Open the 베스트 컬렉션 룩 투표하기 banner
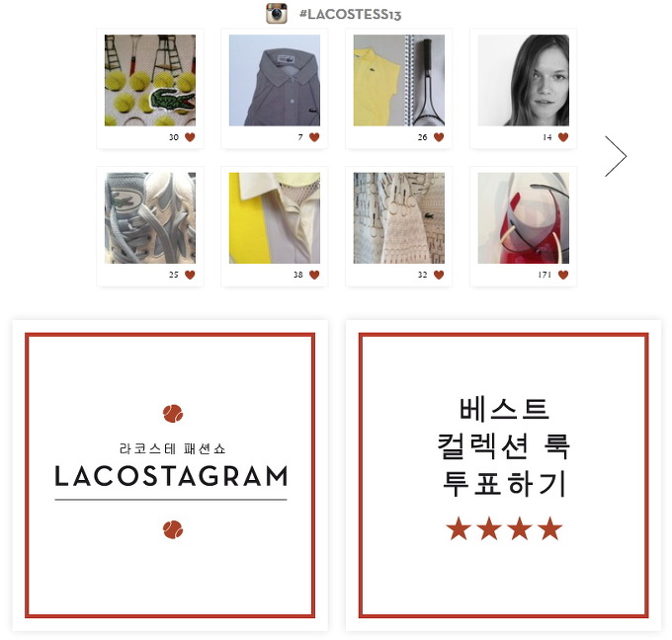The height and width of the screenshot is (640, 672). click(504, 475)
